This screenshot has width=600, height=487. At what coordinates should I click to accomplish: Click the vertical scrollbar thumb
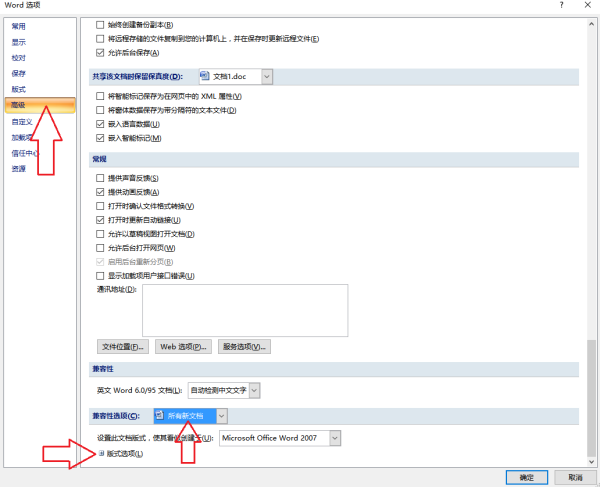[591, 396]
